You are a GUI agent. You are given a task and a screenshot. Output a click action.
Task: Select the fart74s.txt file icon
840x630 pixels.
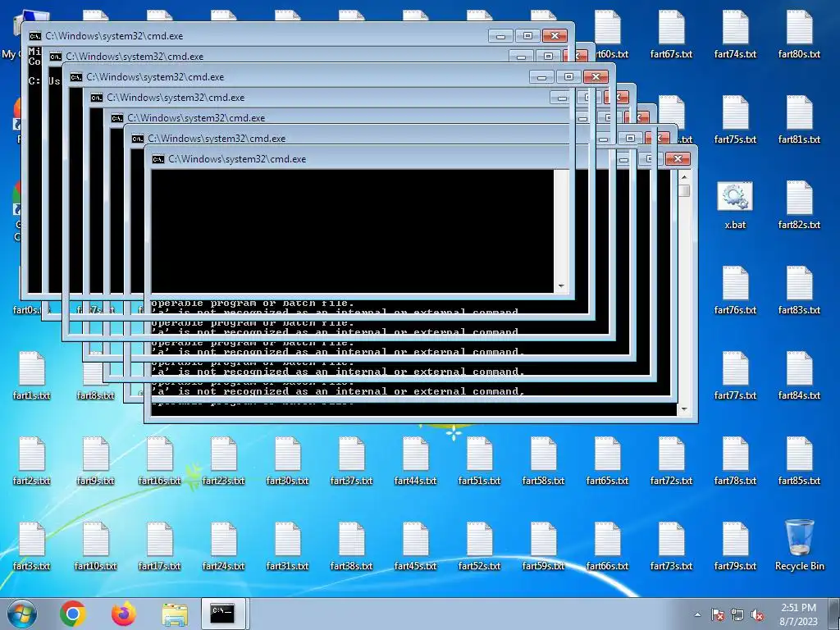[x=735, y=34]
